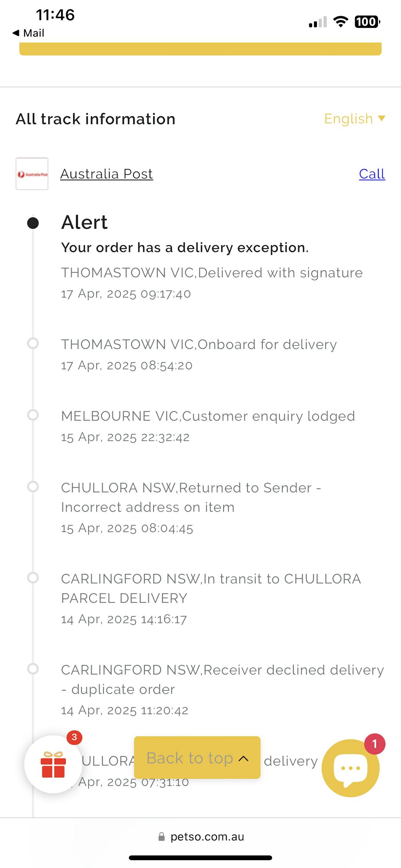The height and width of the screenshot is (868, 401).
Task: Select the Onboard for delivery timeline marker
Action: point(33,343)
